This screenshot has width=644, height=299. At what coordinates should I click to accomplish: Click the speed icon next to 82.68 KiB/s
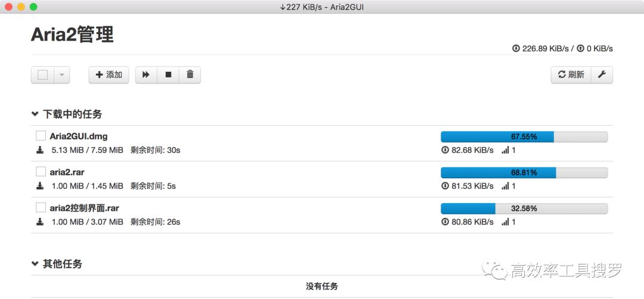pyautogui.click(x=445, y=150)
